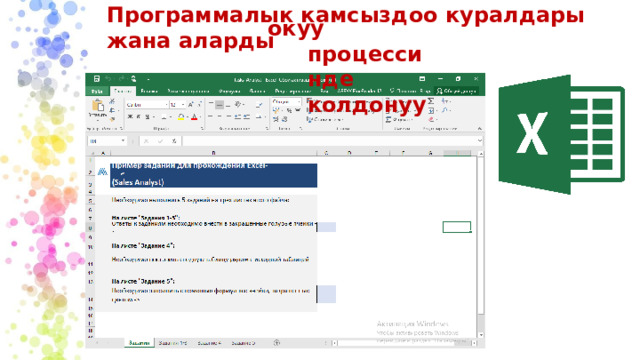Click the Copy icon in Clipboard group
The width and height of the screenshot is (640, 360).
112,110
